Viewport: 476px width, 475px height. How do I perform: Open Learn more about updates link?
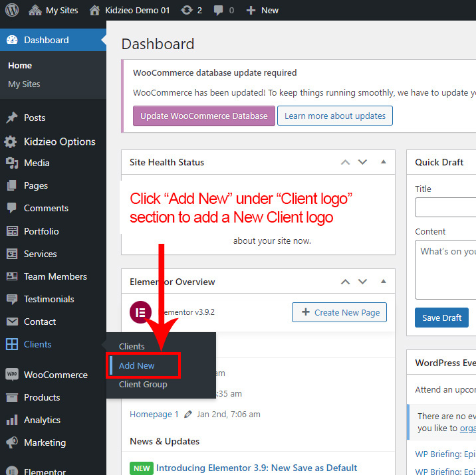tap(335, 116)
